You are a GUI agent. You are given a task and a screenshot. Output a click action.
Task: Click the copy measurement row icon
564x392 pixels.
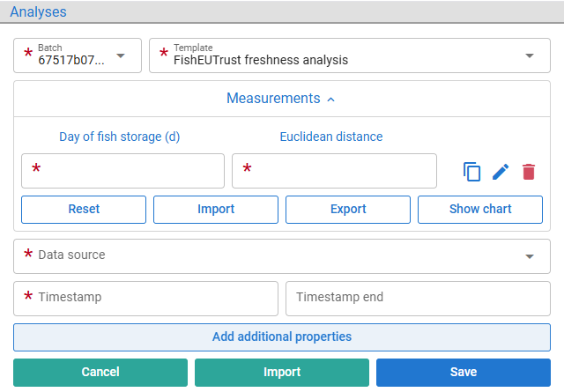(x=471, y=172)
